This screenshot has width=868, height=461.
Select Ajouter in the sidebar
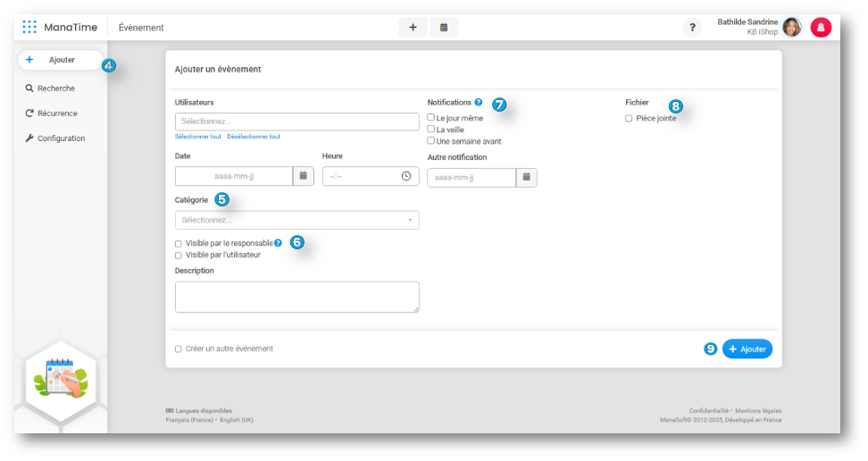click(x=61, y=60)
